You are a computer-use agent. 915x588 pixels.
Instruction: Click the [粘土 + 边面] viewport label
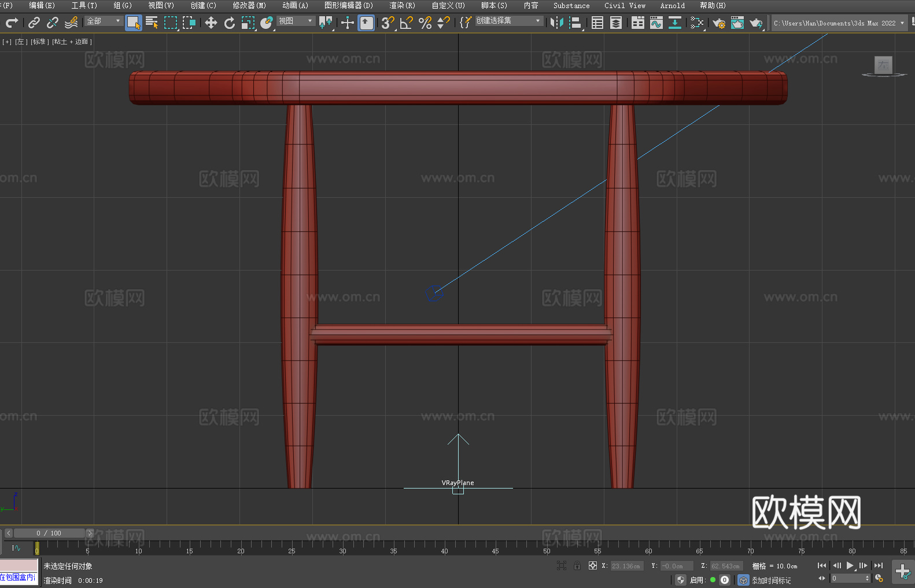[72, 42]
